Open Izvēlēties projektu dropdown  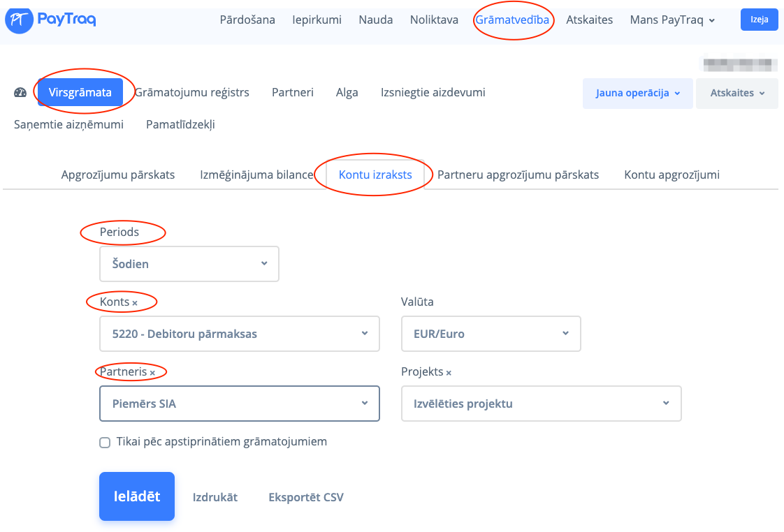541,404
